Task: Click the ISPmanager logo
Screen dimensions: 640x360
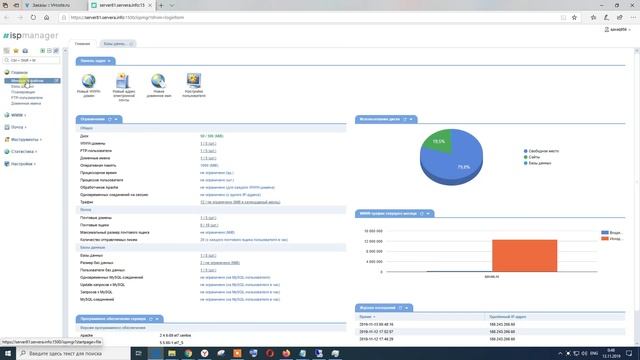Action: [31, 36]
